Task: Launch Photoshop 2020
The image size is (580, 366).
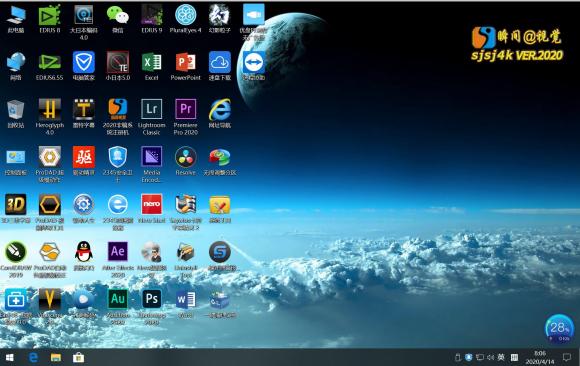Action: pos(152,299)
